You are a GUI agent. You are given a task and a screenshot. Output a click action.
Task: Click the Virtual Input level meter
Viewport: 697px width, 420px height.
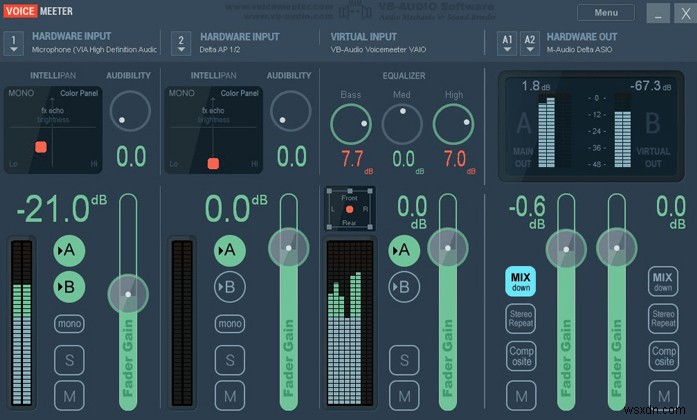tap(350, 323)
